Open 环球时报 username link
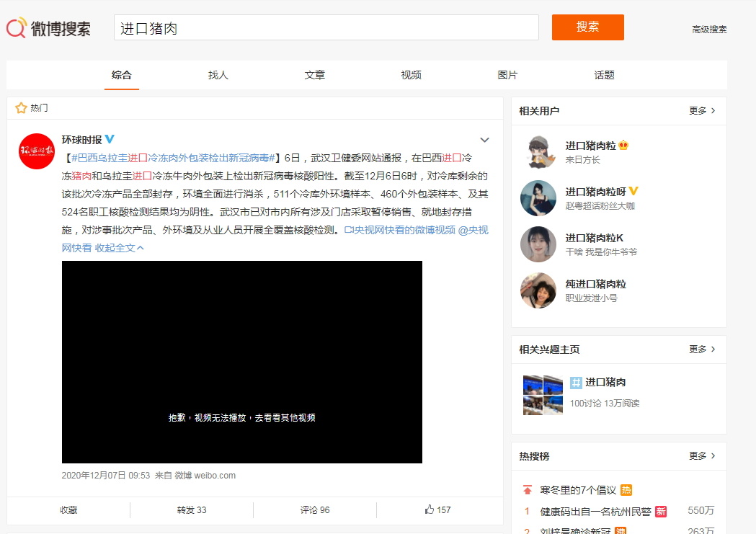This screenshot has width=756, height=534. (x=81, y=140)
